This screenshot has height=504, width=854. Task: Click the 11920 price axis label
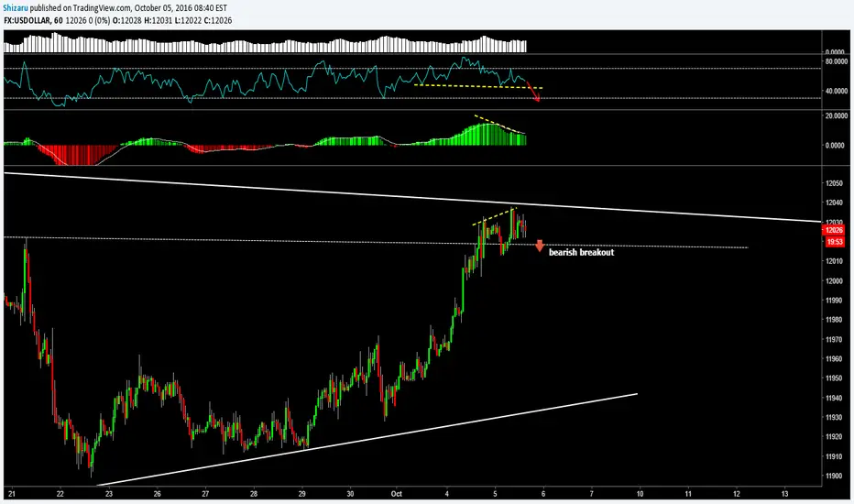pyautogui.click(x=835, y=437)
